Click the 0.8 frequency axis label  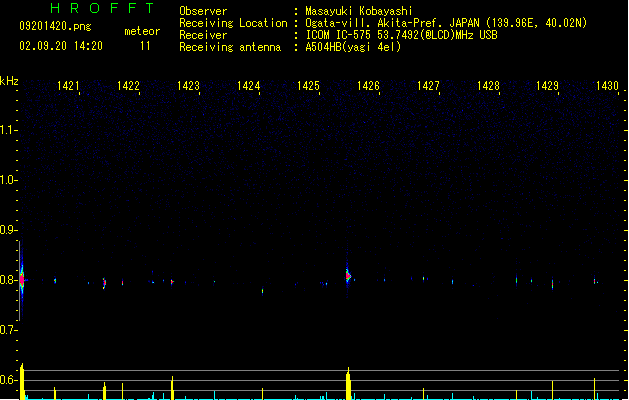[x=8, y=280]
